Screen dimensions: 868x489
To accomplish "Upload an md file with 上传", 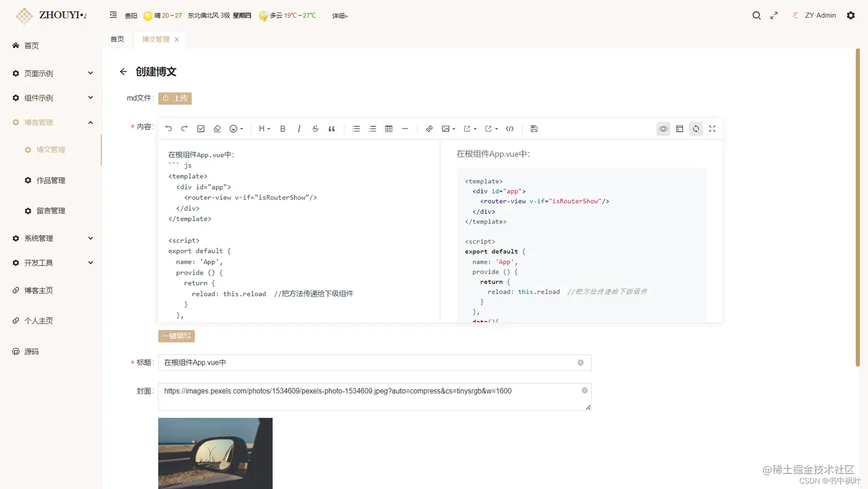I will 175,98.
